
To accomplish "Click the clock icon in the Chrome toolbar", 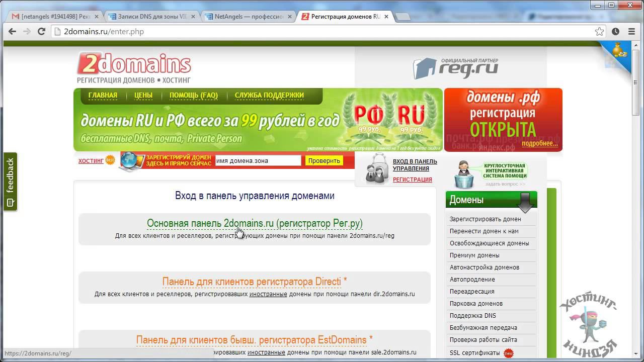I will (615, 31).
